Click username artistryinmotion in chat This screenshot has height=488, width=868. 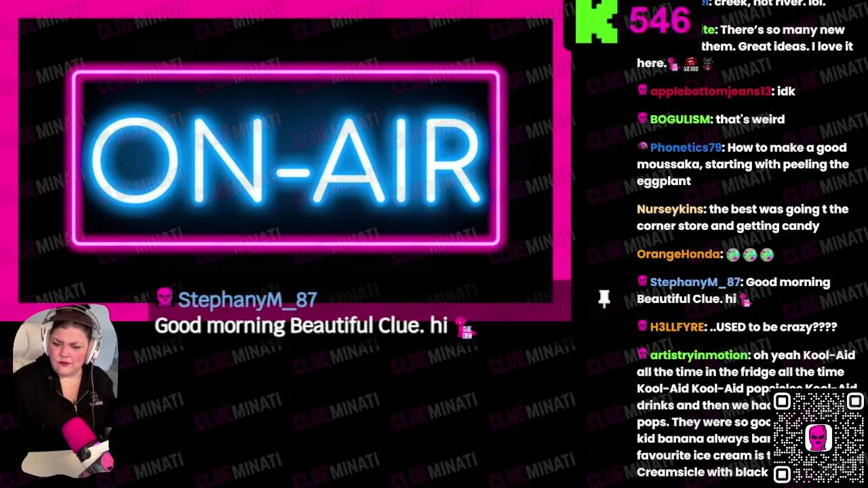pos(699,355)
